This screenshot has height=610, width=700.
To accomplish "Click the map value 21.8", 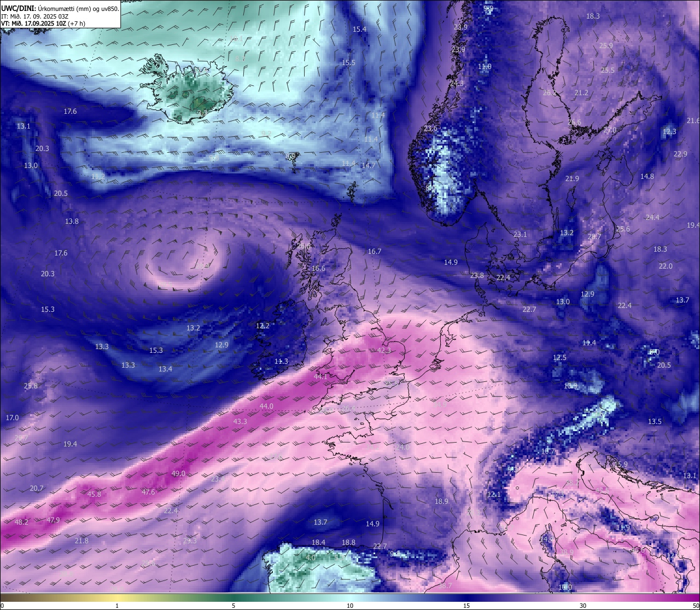I will tap(81, 541).
